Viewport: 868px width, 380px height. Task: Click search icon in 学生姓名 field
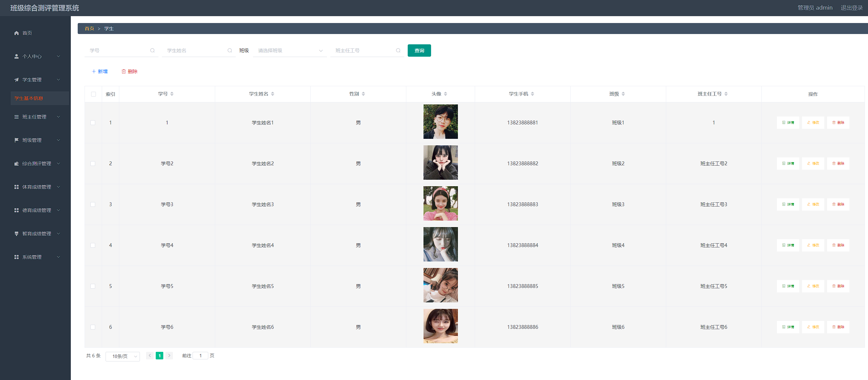click(230, 51)
